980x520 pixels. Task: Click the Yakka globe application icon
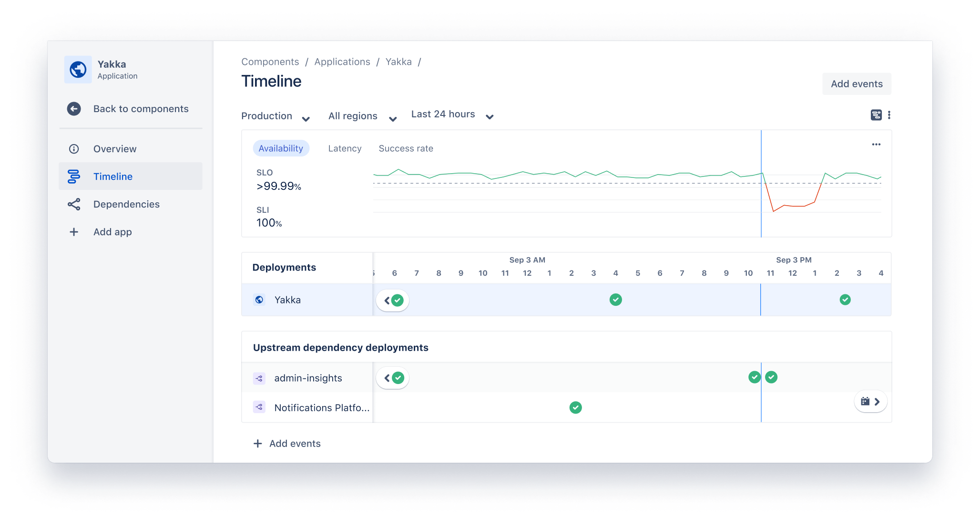point(78,70)
